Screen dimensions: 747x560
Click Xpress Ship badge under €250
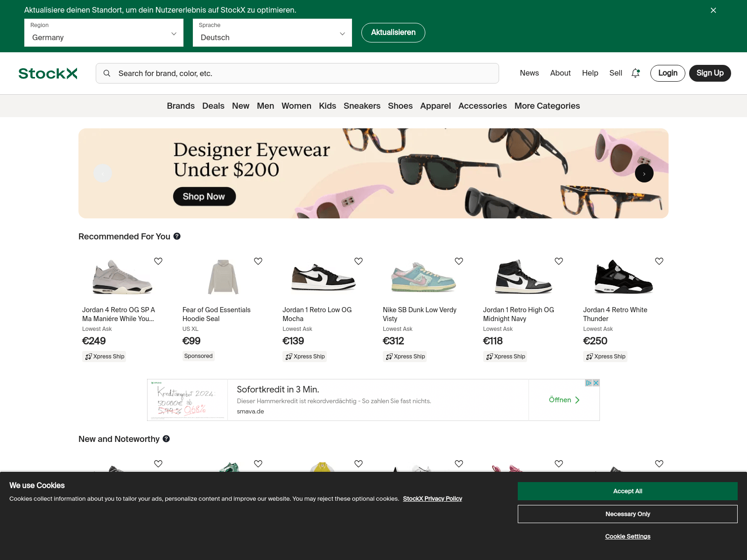click(606, 357)
